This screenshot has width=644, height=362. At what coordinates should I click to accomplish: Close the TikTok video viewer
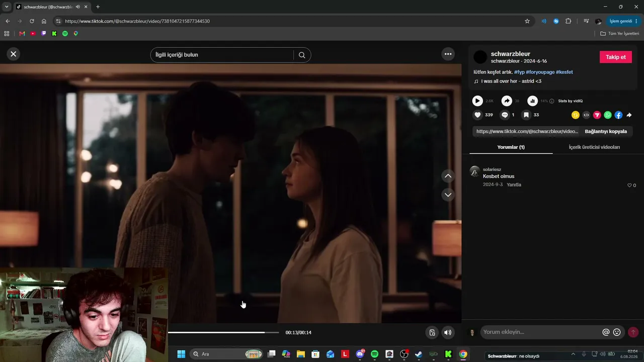tap(14, 54)
